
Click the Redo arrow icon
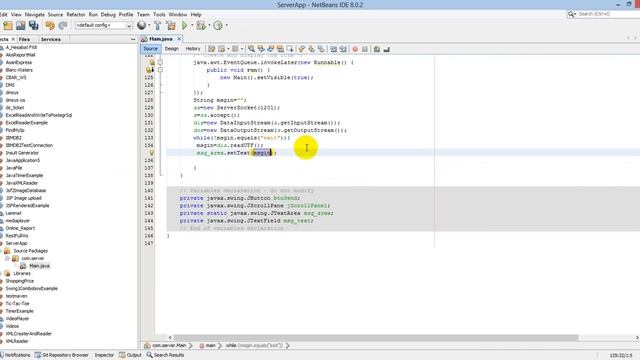[x=63, y=25]
